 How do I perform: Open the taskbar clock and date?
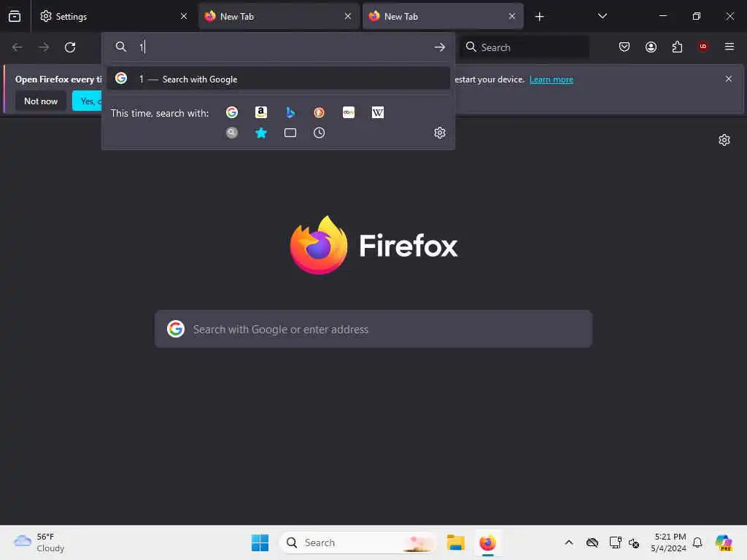coord(668,542)
